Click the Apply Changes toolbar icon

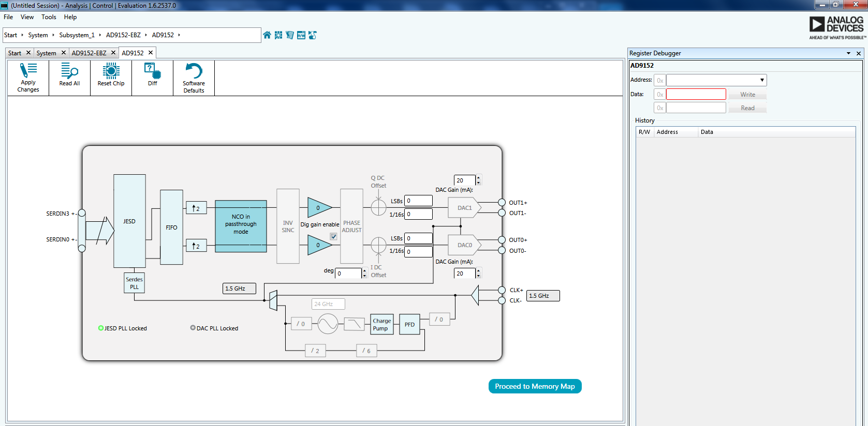click(28, 78)
